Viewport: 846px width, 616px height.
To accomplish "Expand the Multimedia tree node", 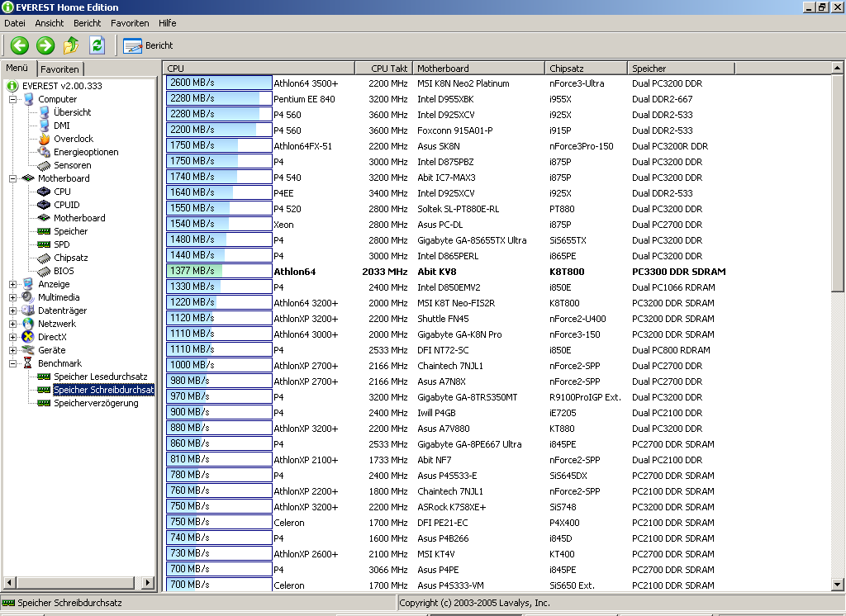I will click(12, 297).
